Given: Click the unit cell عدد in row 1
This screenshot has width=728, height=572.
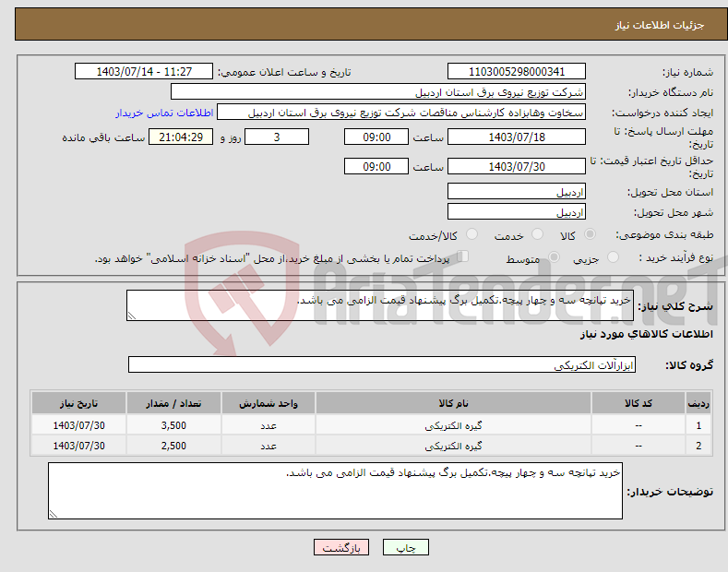Looking at the screenshot, I should pos(269,425).
